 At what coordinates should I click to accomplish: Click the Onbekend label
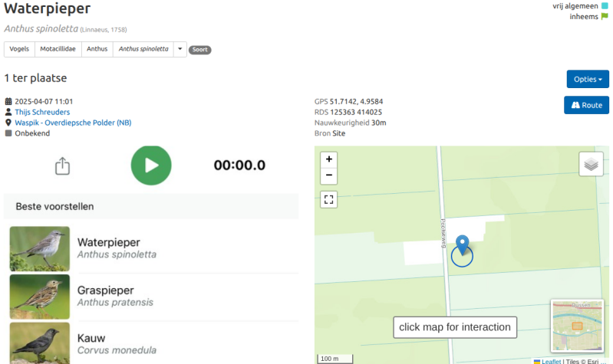[32, 133]
